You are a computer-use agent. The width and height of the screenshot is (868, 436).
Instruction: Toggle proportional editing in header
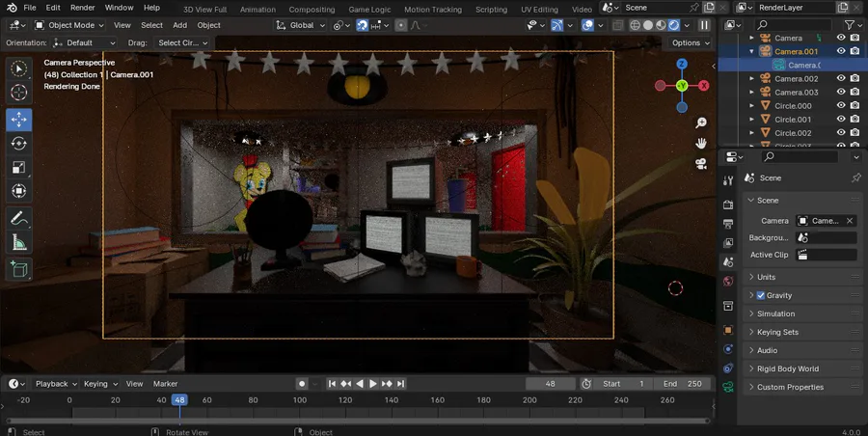point(401,25)
